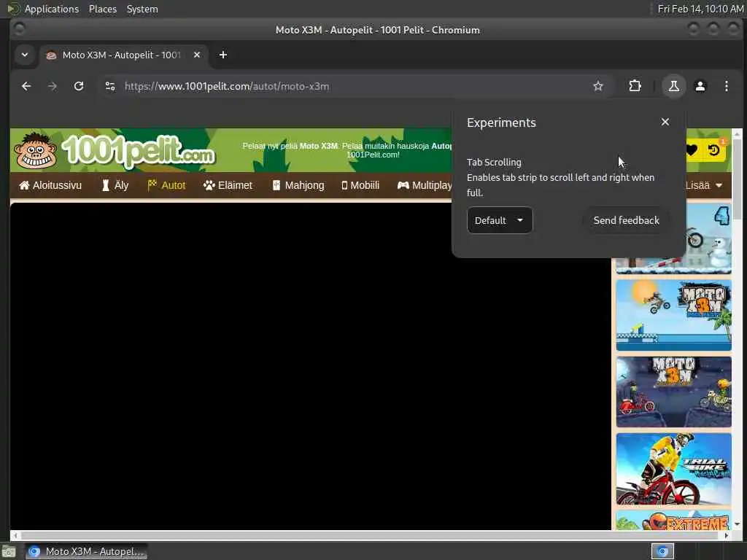Image resolution: width=747 pixels, height=560 pixels.
Task: Select the Äly category
Action: [x=115, y=185]
